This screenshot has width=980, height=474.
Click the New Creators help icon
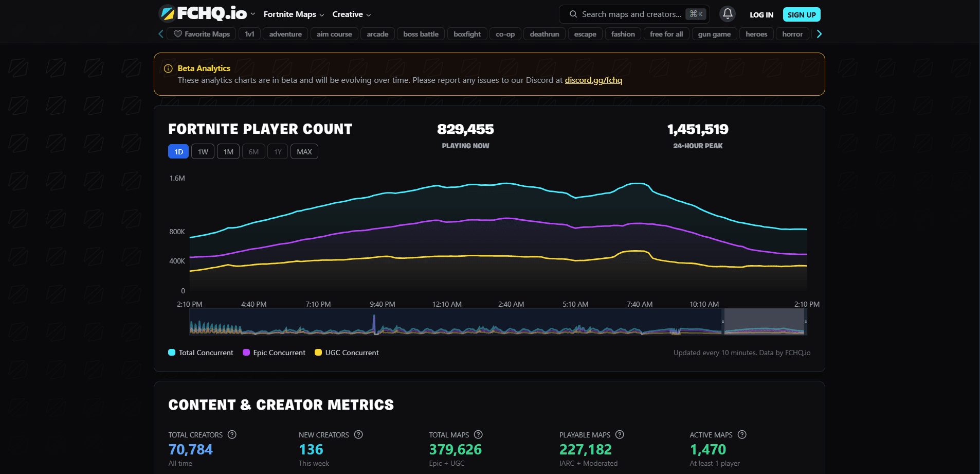point(358,434)
